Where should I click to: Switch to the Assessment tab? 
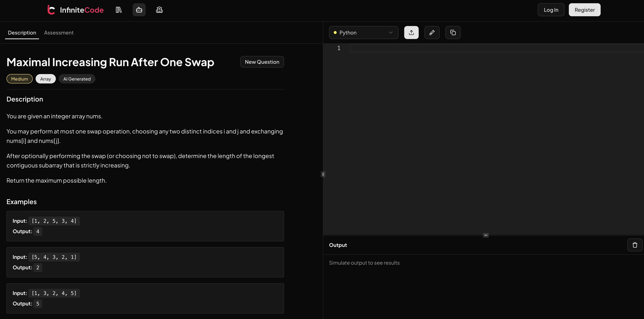coord(59,33)
